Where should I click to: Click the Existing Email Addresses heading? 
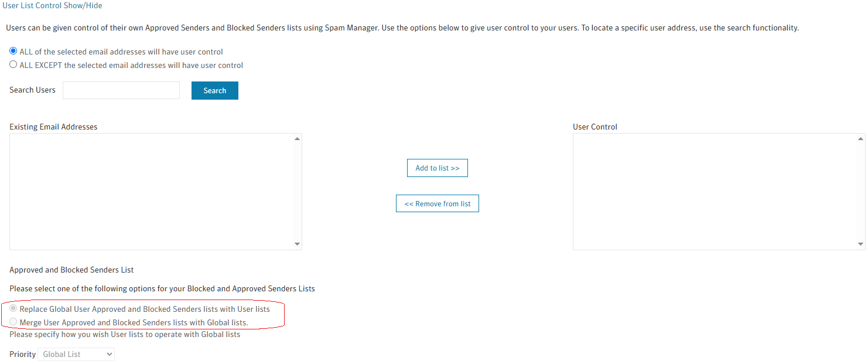53,127
